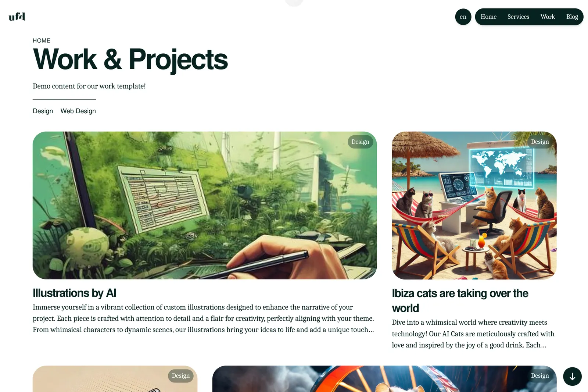This screenshot has width=588, height=392.
Task: Open the Blog menu item
Action: (572, 17)
